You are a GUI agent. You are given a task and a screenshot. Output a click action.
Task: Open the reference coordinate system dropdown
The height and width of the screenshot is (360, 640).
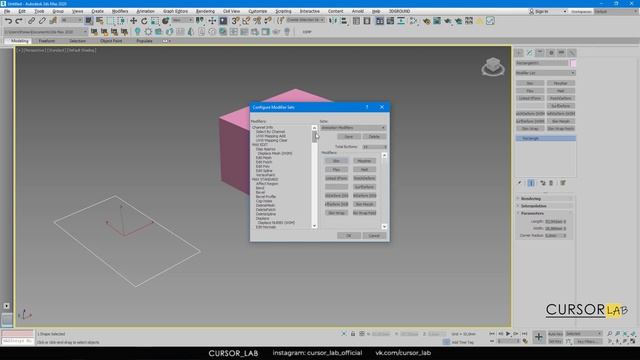(182, 20)
